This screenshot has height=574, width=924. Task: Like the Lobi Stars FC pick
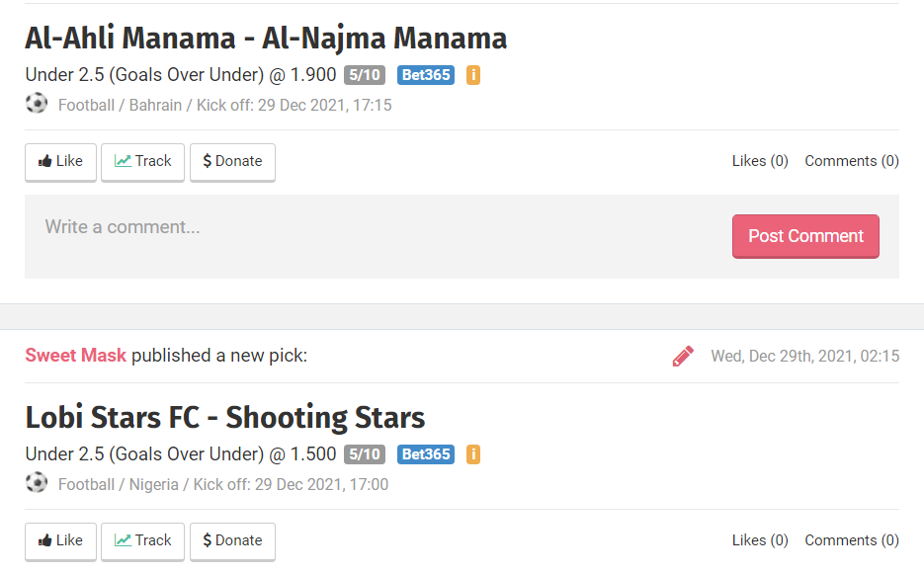60,541
